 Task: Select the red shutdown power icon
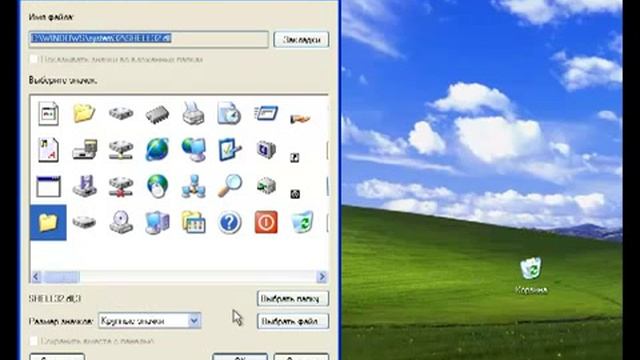click(x=266, y=222)
